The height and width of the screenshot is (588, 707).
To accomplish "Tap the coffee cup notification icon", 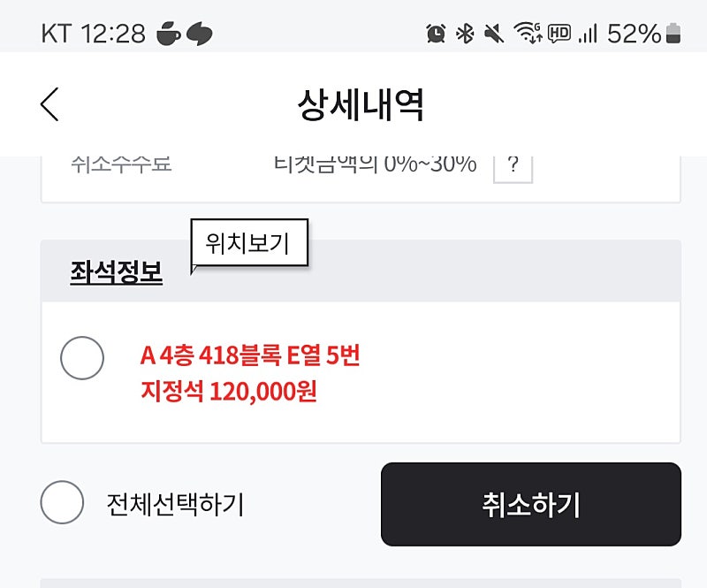I will coord(168,34).
